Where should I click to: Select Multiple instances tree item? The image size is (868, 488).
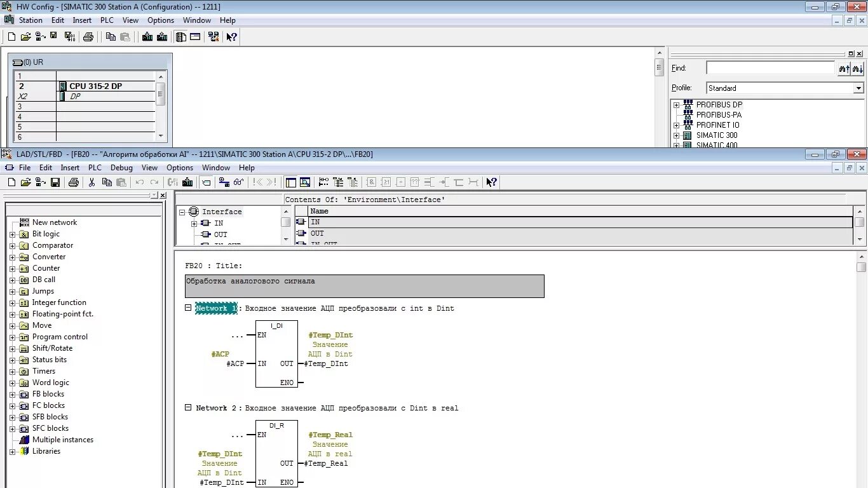point(63,440)
